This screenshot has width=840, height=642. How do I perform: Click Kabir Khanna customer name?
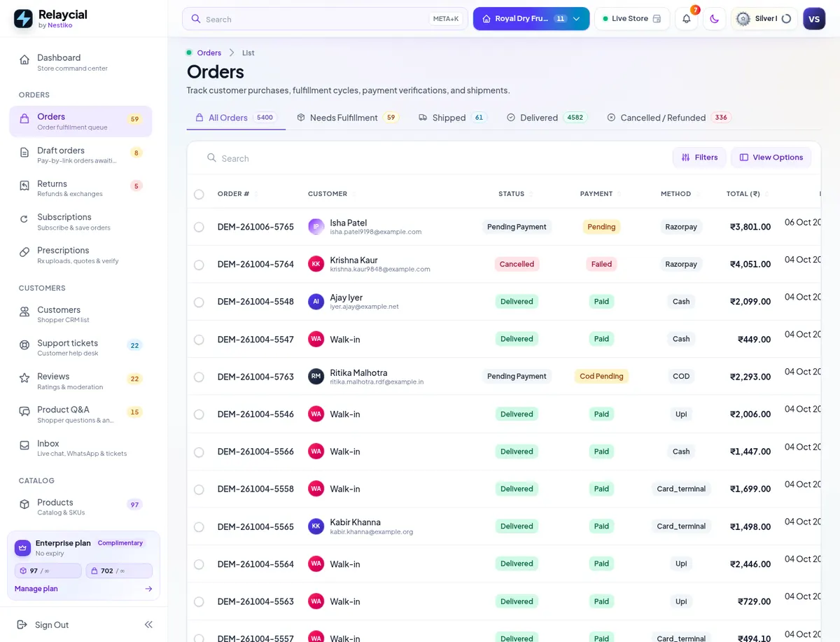coord(356,522)
